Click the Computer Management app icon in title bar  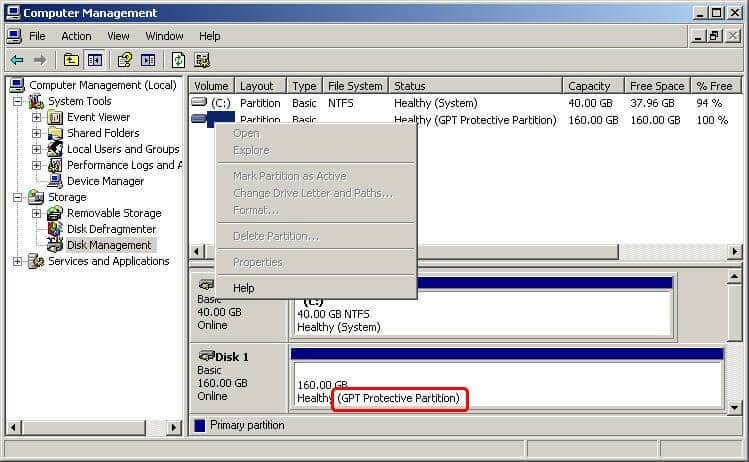click(x=13, y=13)
